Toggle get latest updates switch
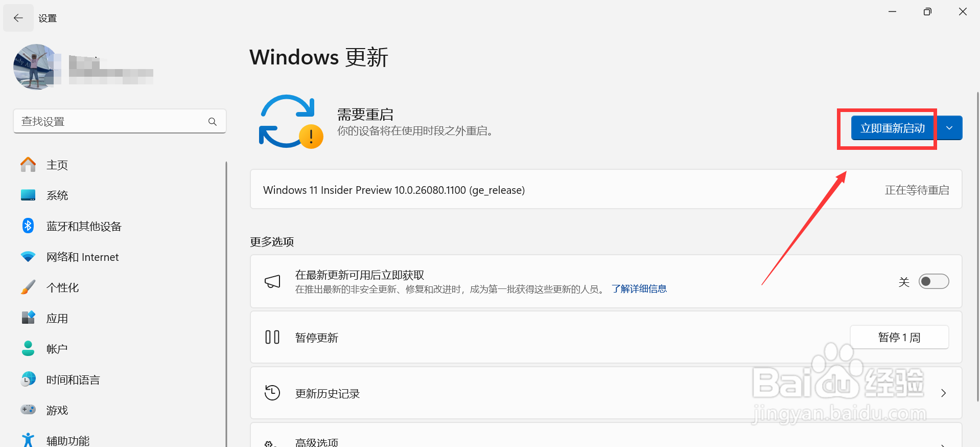980x447 pixels. tap(934, 281)
